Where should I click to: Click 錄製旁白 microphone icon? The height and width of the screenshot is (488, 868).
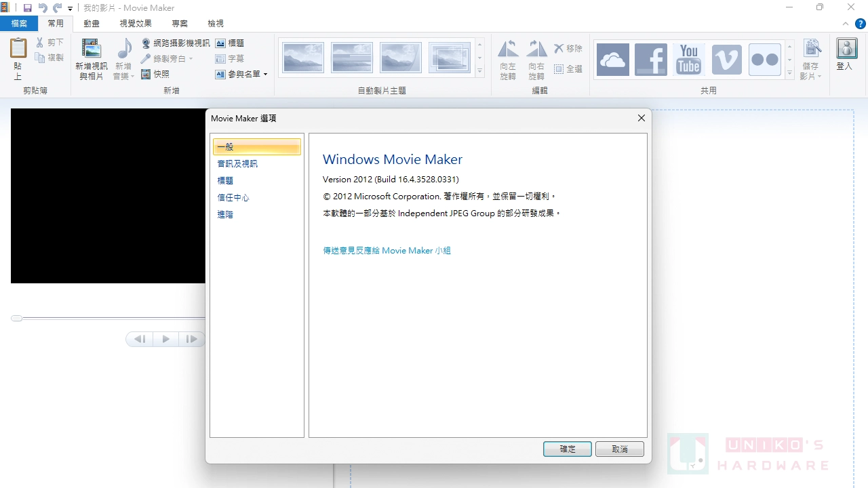click(x=146, y=59)
